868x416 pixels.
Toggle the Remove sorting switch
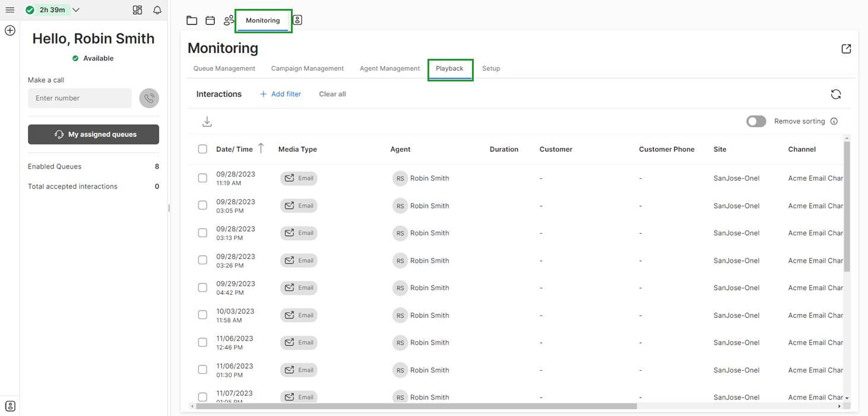[x=756, y=121]
